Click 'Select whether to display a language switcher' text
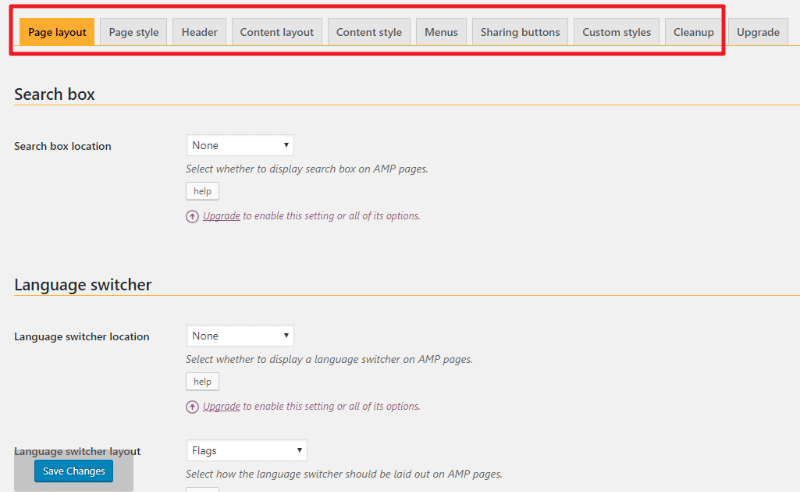This screenshot has width=800, height=492. point(329,359)
